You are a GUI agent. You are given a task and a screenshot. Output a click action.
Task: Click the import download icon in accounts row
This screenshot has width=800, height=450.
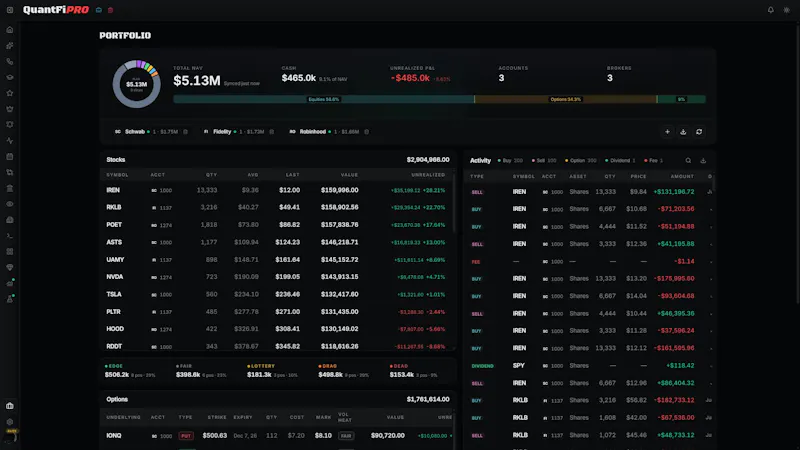[683, 132]
